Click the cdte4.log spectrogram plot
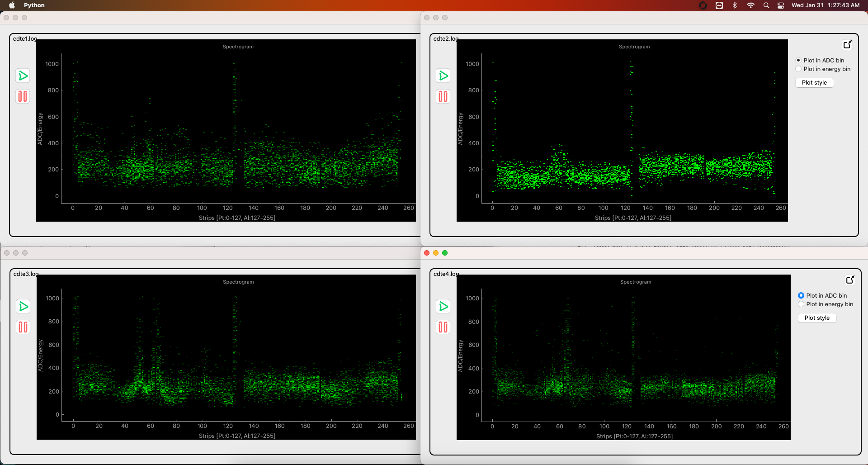This screenshot has width=868, height=465. coord(623,357)
